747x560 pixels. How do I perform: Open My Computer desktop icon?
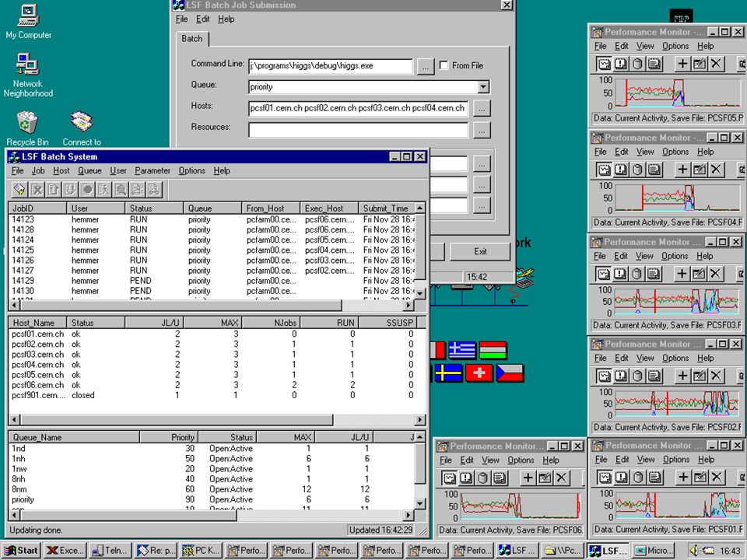pyautogui.click(x=29, y=22)
